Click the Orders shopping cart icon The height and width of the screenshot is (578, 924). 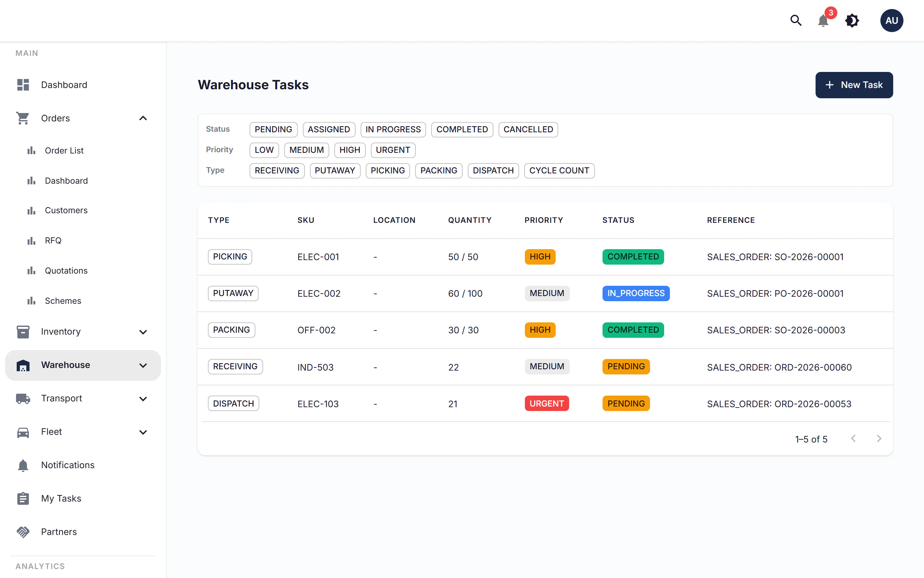(x=23, y=118)
